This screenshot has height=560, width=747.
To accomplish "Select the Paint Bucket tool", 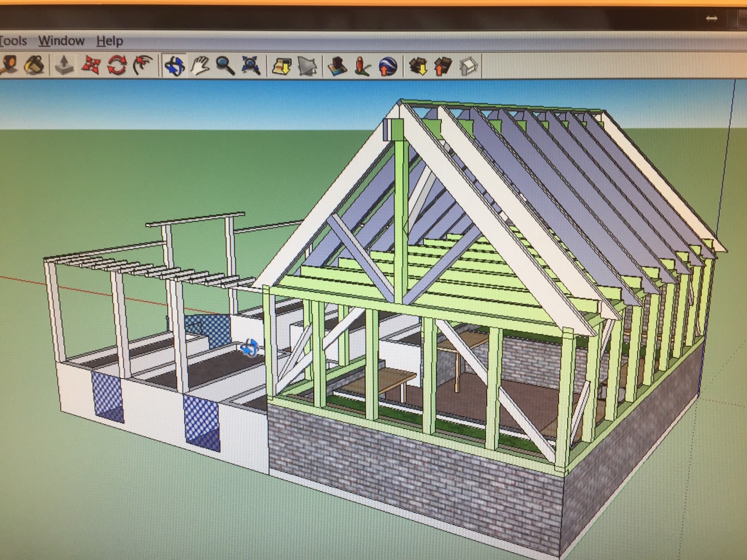I will click(35, 65).
